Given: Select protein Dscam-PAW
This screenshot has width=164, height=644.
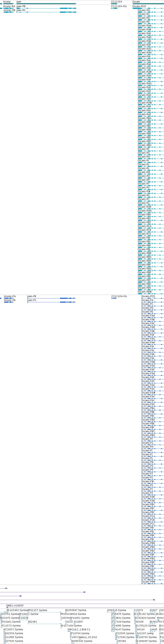Looking at the screenshot, I should coord(148,393).
